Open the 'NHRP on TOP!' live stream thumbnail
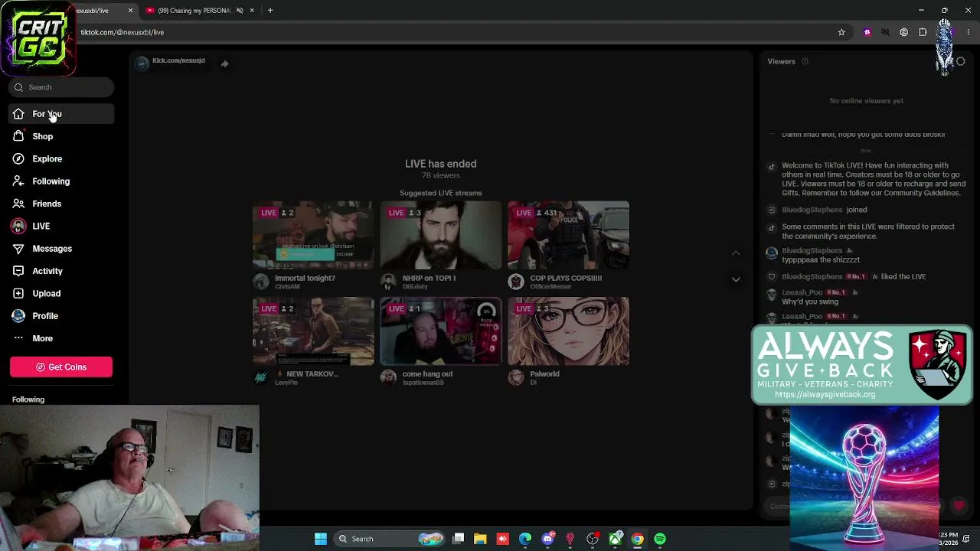Screen dimensions: 980x551 click(441, 235)
